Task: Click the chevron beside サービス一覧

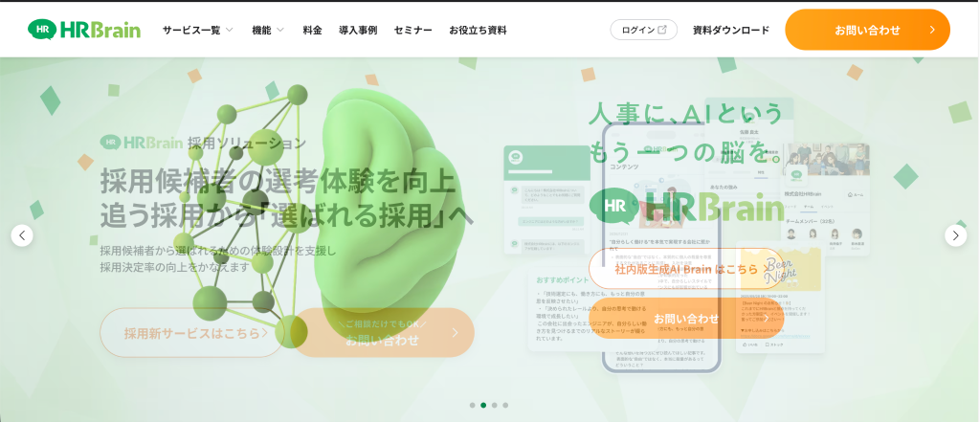Action: (x=230, y=30)
